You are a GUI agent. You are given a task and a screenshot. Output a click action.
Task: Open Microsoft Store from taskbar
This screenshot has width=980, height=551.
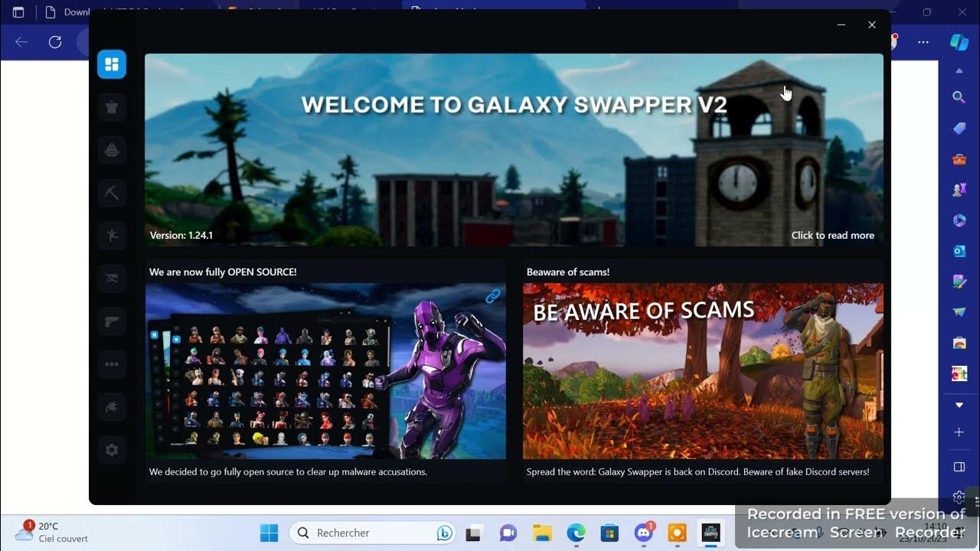point(609,533)
